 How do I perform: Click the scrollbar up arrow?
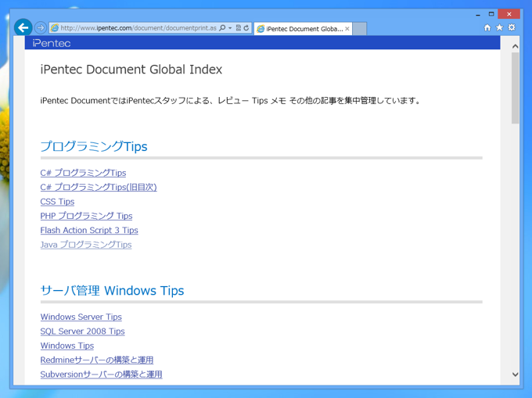[x=515, y=46]
